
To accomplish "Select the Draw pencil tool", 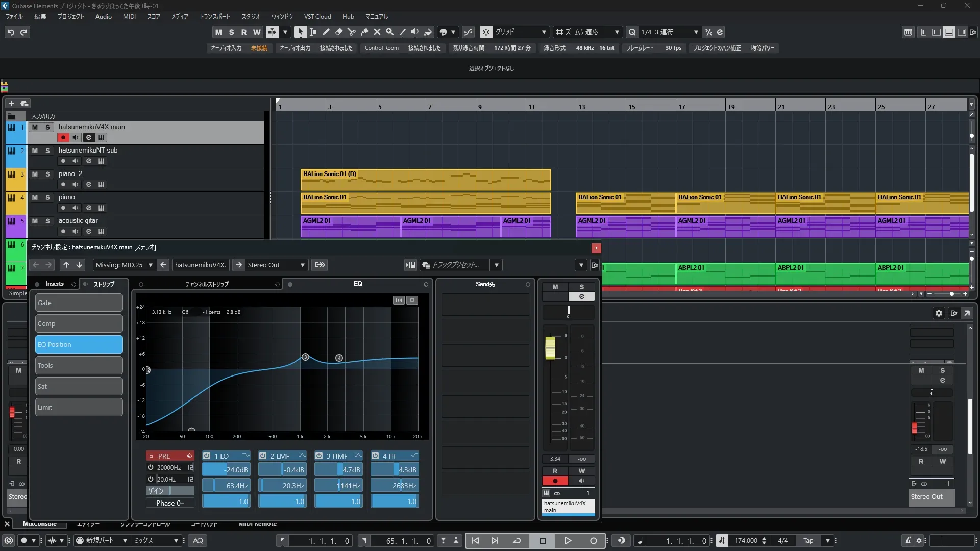I will (x=326, y=32).
